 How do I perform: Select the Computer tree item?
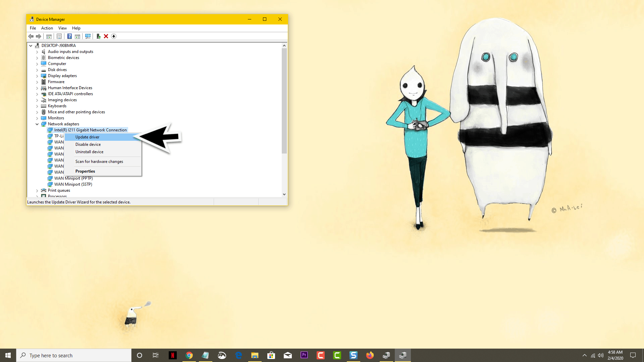(57, 64)
